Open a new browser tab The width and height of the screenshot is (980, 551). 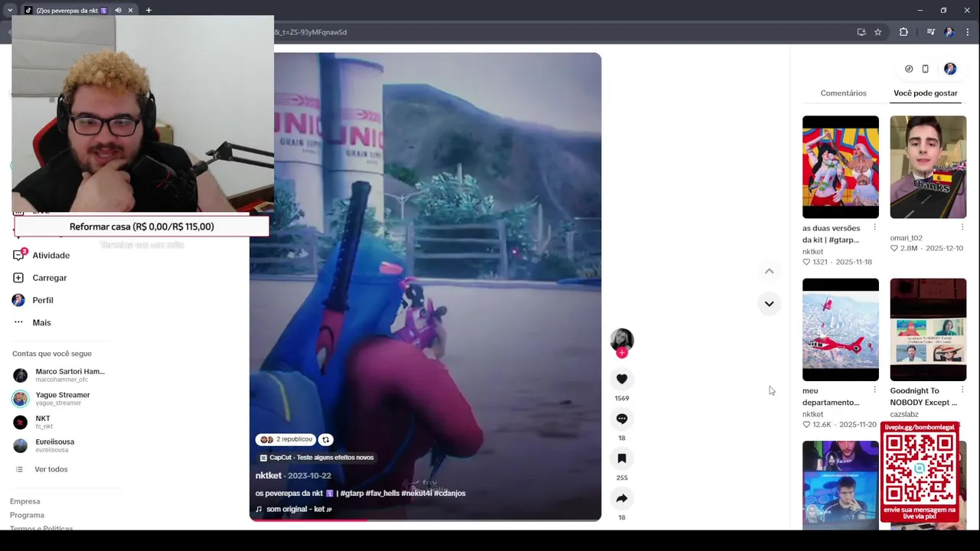pyautogui.click(x=149, y=11)
